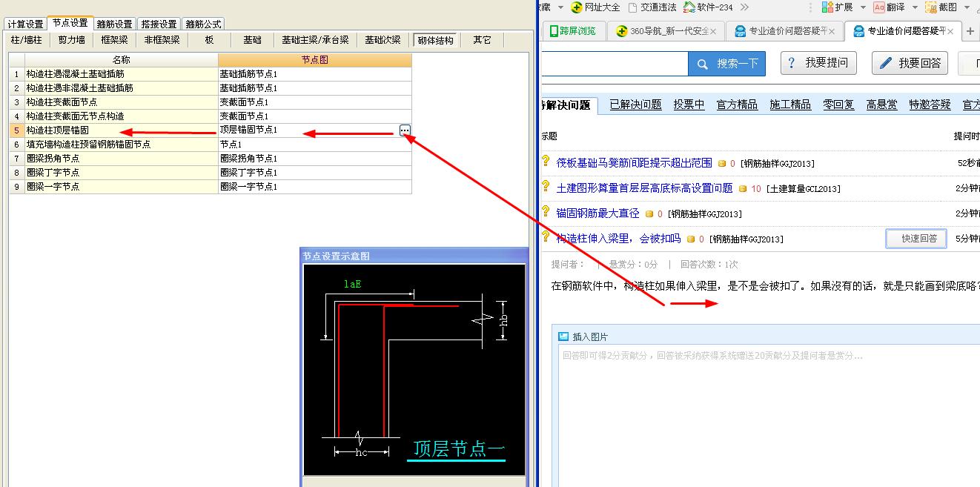Expand the 收藏 favorites dropdown arrow

click(560, 7)
